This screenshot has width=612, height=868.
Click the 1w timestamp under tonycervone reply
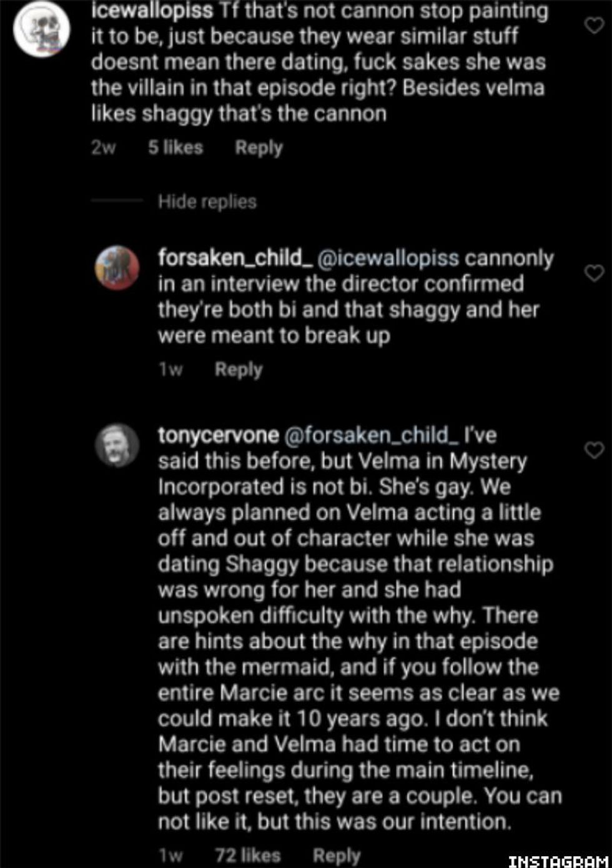pos(170,855)
